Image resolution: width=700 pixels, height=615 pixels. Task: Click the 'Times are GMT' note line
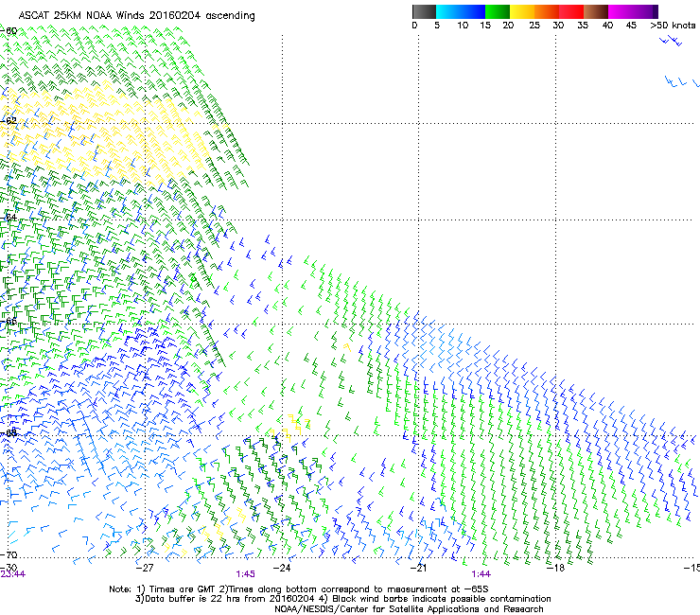298,589
